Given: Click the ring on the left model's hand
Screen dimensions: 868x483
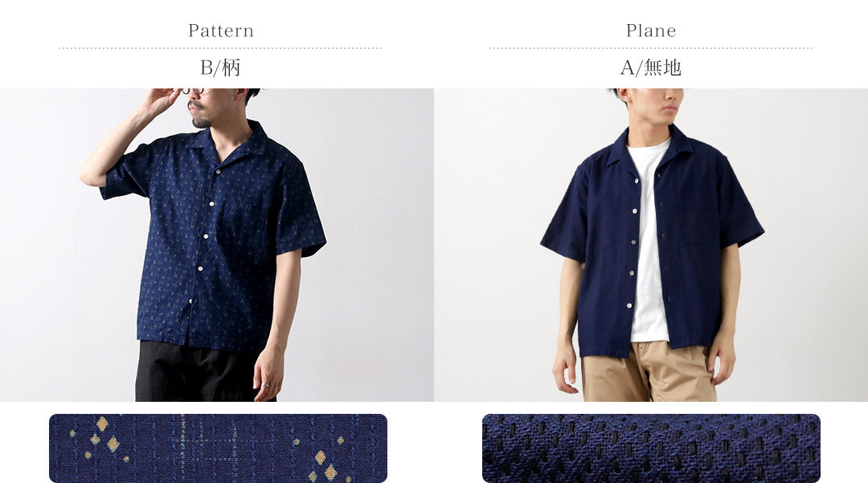Looking at the screenshot, I should (265, 384).
